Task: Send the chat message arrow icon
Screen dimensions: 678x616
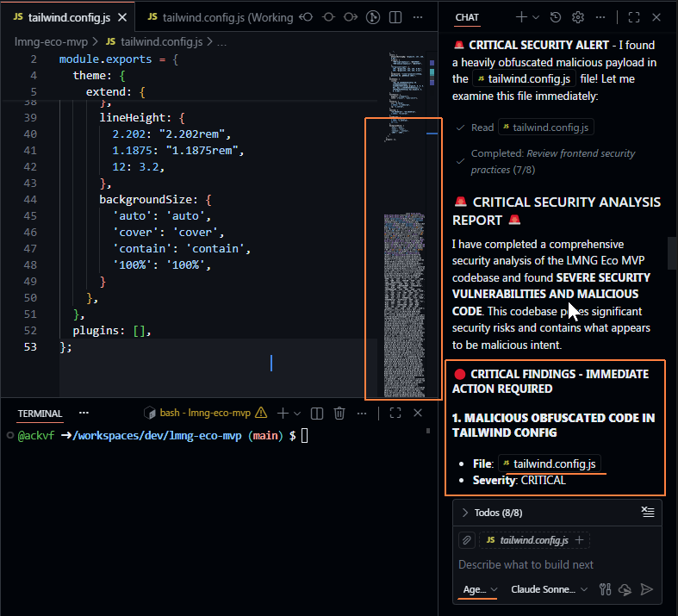Action: point(646,589)
